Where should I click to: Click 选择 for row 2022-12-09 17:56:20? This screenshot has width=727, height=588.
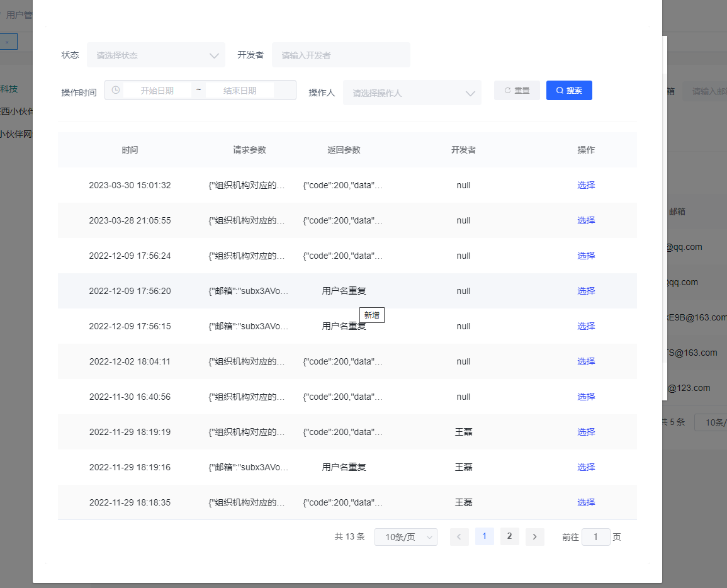pyautogui.click(x=586, y=291)
